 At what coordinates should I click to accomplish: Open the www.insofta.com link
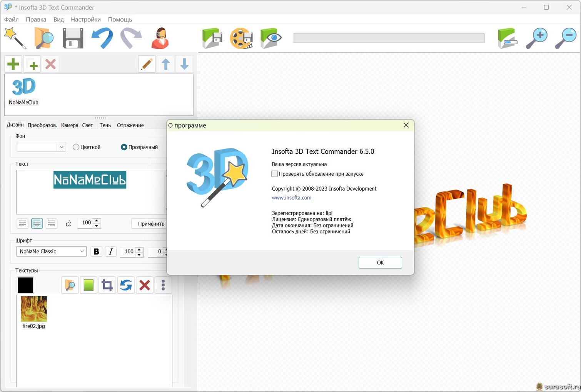[292, 198]
